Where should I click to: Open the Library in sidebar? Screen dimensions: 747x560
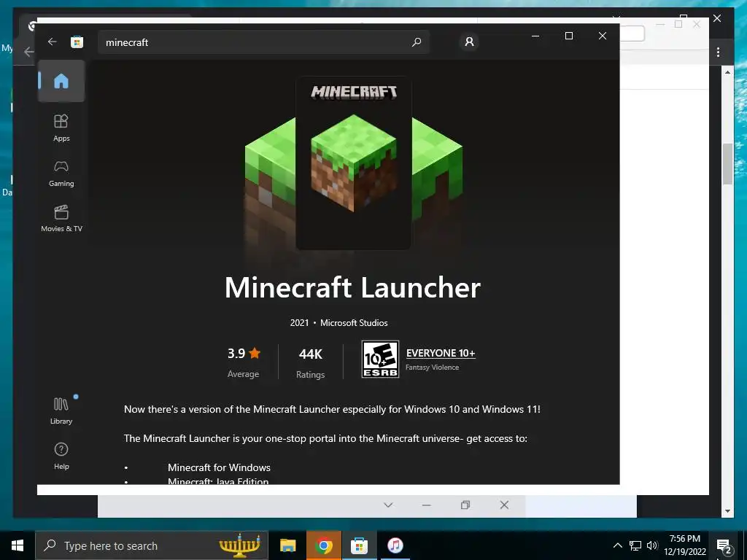tap(61, 411)
